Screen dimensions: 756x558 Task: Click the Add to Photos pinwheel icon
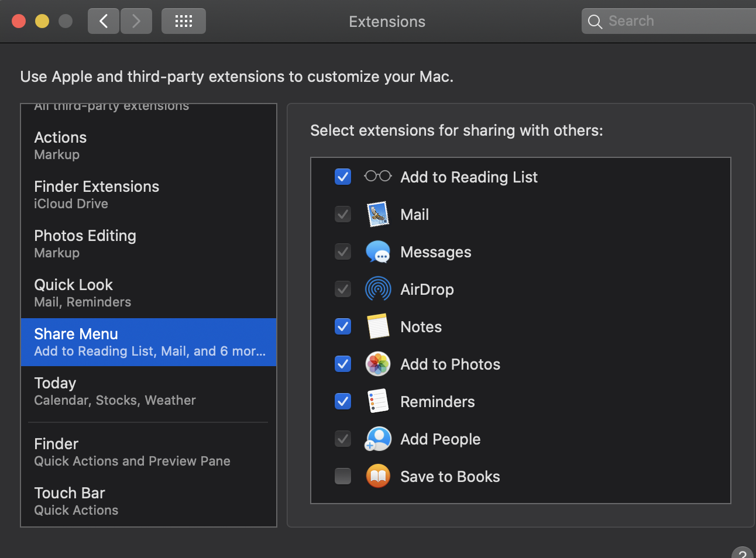pyautogui.click(x=378, y=364)
